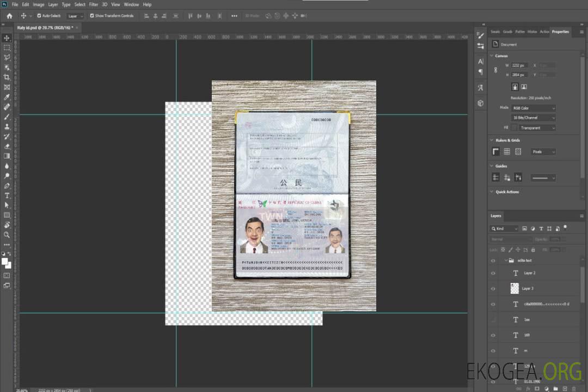Screen dimensions: 588x392
Task: Select the Path Selection tool
Action: (7, 205)
